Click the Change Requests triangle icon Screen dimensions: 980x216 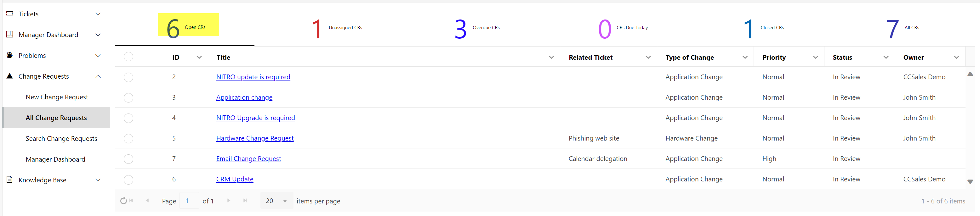[x=10, y=76]
